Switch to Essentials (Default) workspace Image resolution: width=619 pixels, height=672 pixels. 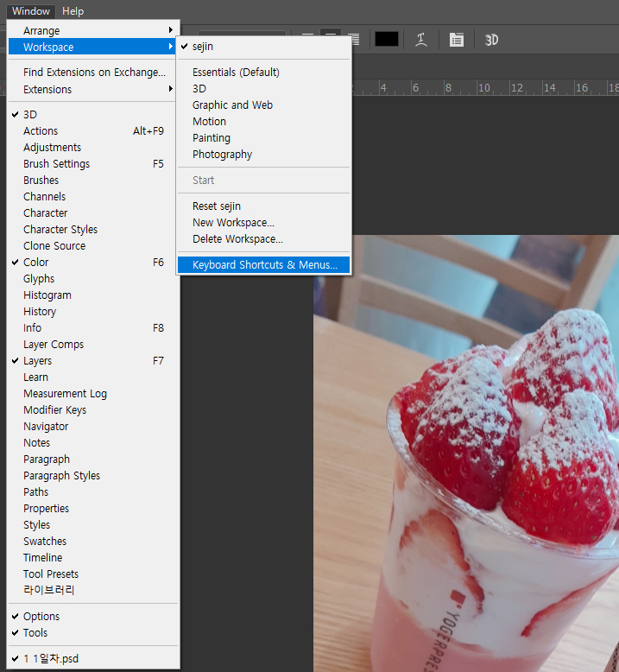point(264,72)
